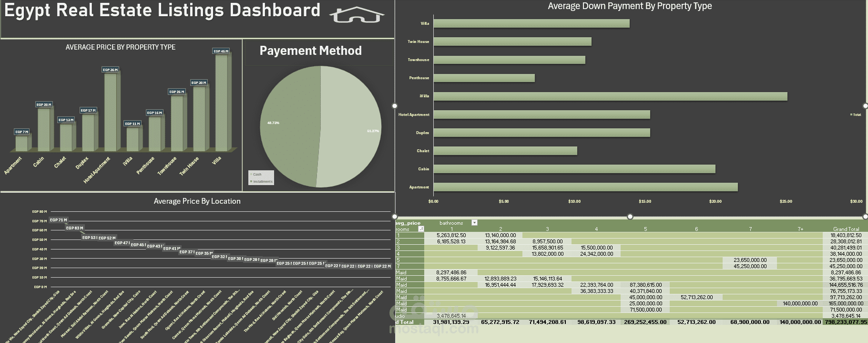The width and height of the screenshot is (868, 343).
Task: Click the 'AVERAGE PRICE BY PROPERTY TYPE' chart title
Action: point(121,47)
